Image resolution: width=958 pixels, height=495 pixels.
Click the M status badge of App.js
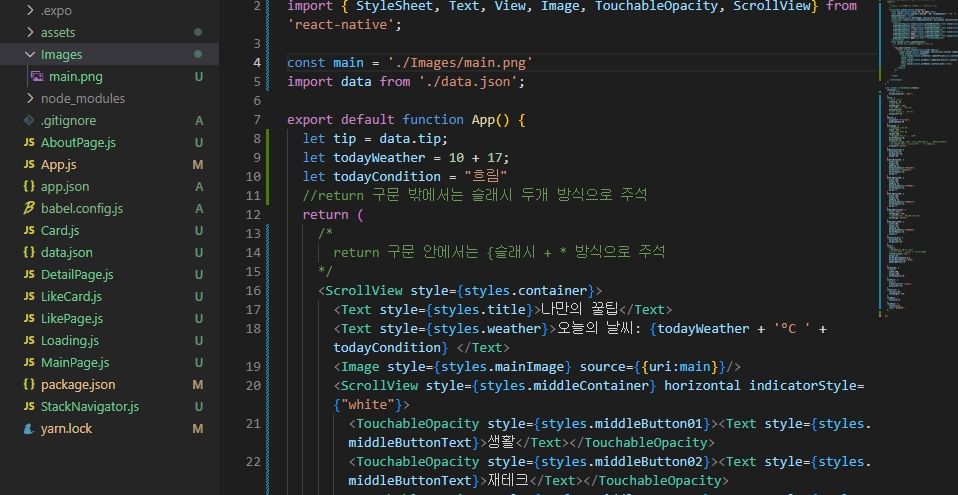pos(198,164)
